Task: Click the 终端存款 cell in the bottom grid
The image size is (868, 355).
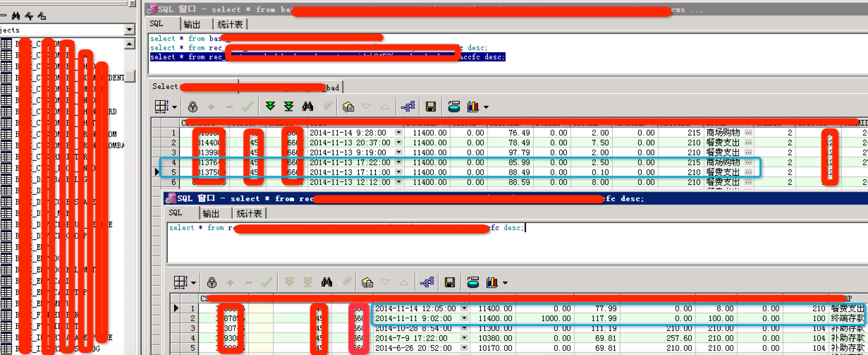Action: (x=848, y=318)
